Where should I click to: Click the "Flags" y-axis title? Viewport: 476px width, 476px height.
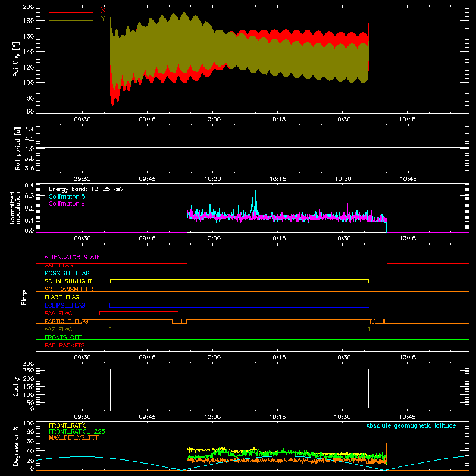pos(24,297)
